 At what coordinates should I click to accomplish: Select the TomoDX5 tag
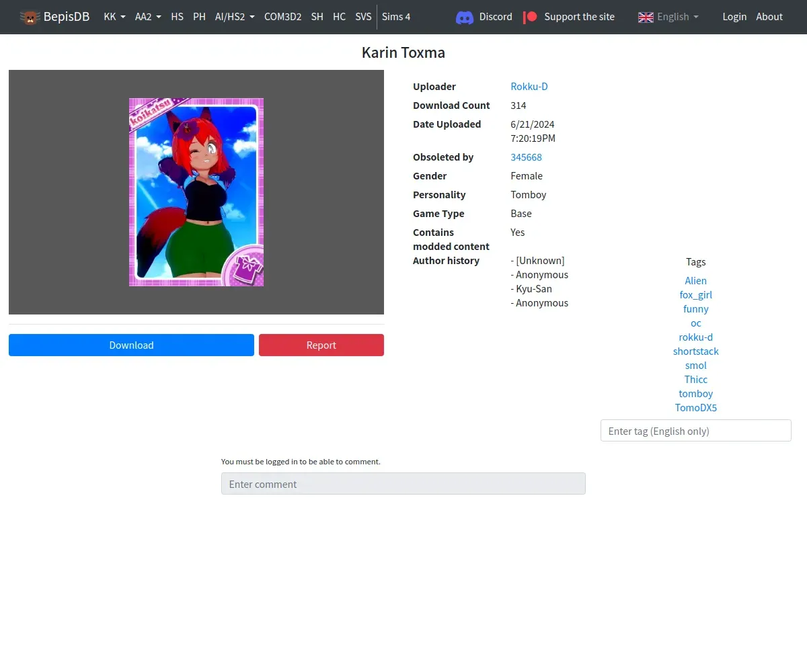click(695, 408)
